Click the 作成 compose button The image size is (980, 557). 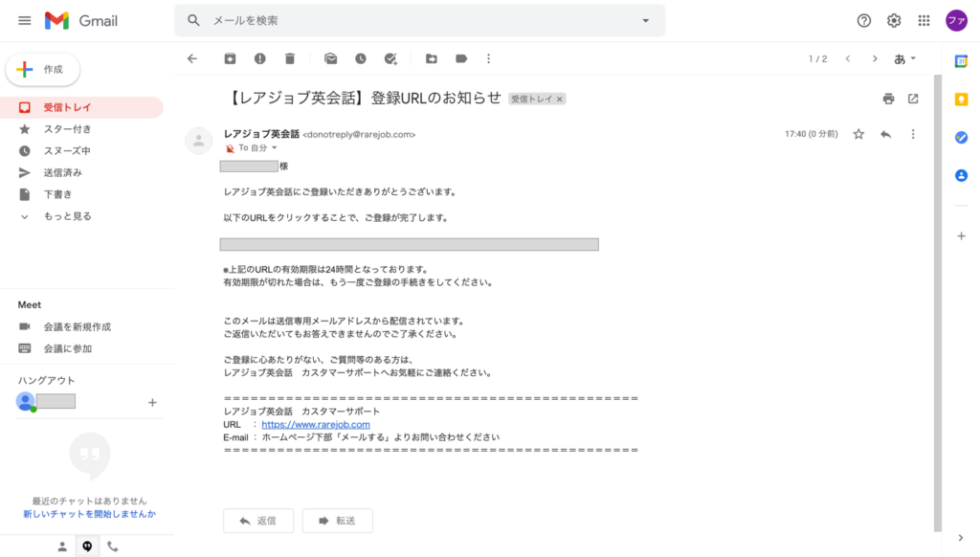coord(42,69)
